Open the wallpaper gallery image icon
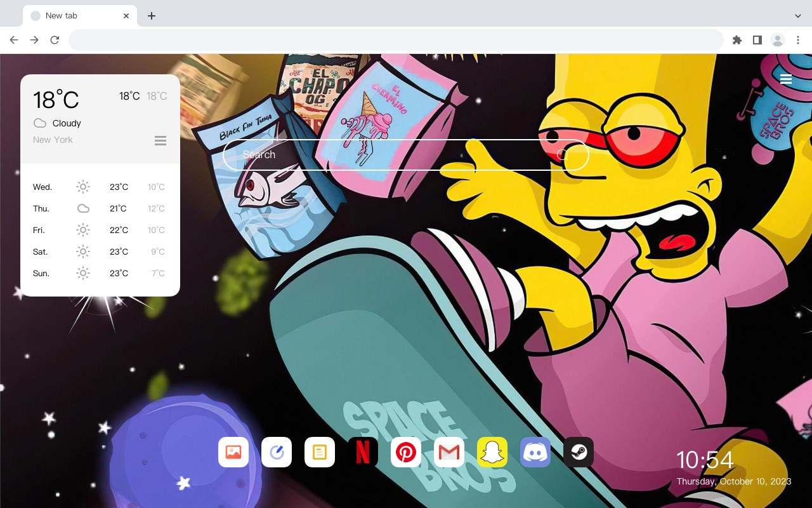The width and height of the screenshot is (812, 508). coord(233,452)
